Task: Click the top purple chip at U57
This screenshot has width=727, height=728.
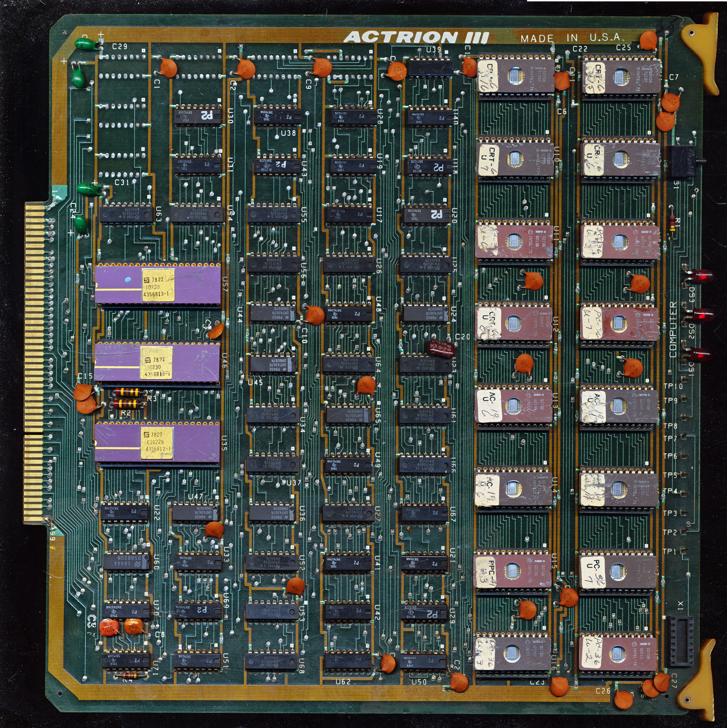Action: coord(157,285)
